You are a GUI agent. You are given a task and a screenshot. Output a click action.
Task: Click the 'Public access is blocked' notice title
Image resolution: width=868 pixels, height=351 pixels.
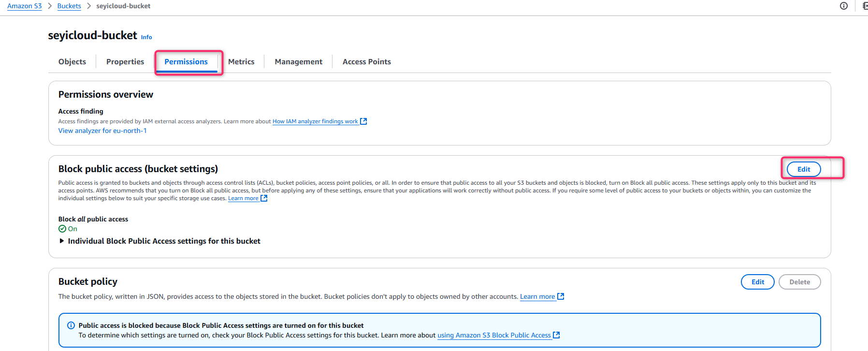221,325
